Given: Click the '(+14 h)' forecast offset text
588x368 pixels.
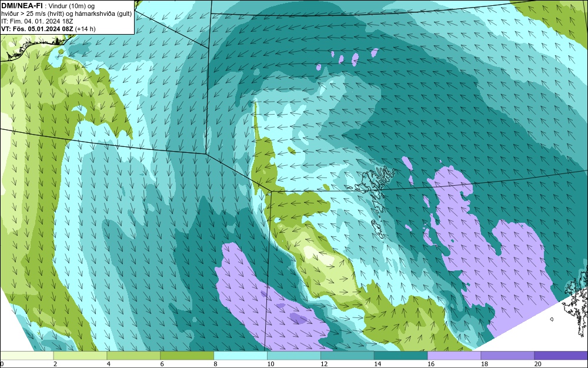Looking at the screenshot, I should [85, 29].
